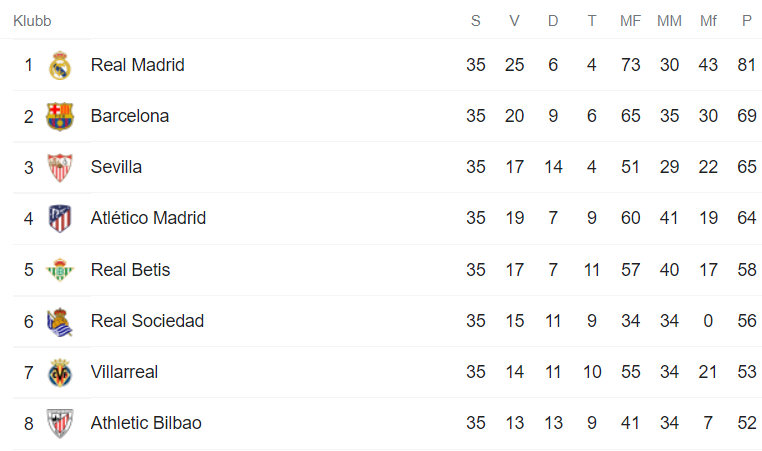The width and height of the screenshot is (762, 451).
Task: Open the Barcelona team link
Action: (x=129, y=116)
